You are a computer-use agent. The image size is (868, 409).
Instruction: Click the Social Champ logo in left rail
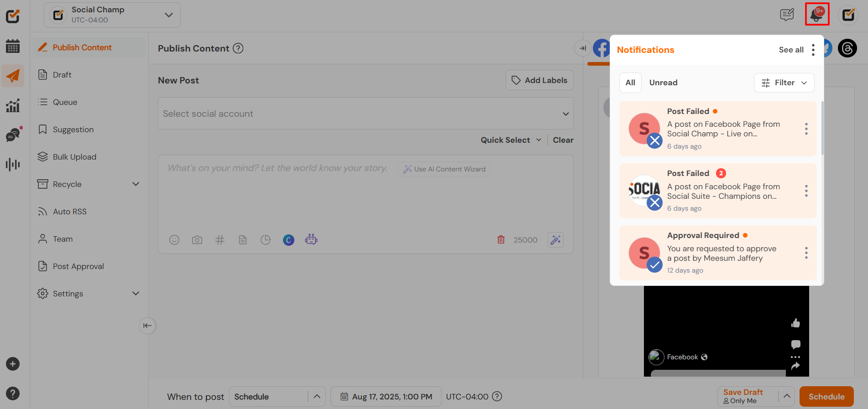click(x=13, y=16)
